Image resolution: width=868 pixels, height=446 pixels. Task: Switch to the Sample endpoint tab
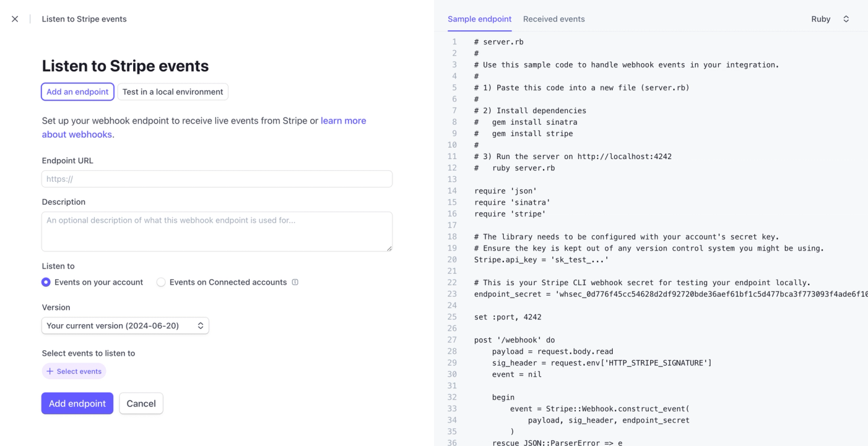pos(480,19)
